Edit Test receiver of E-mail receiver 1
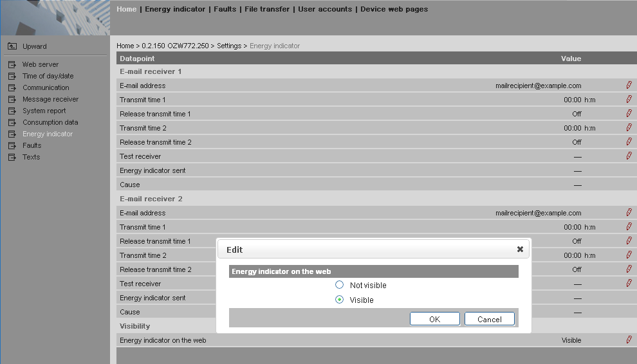 pyautogui.click(x=629, y=156)
